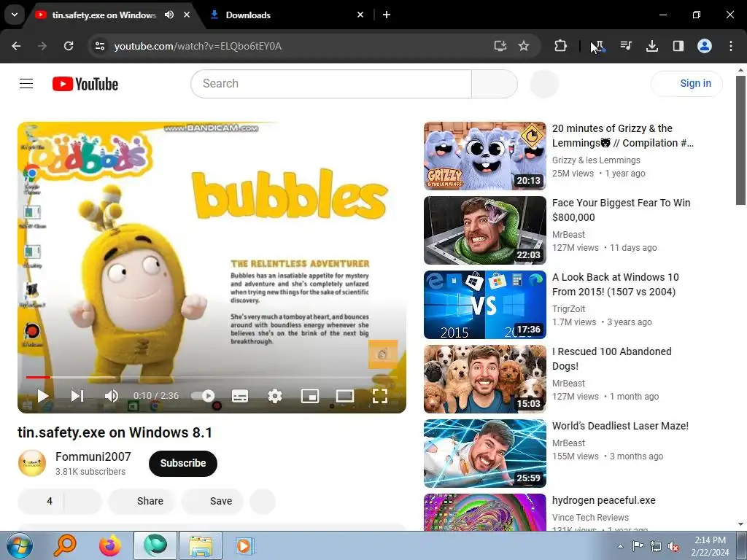
Task: Open World's Deadliest Laser Maze thumbnail
Action: point(485,454)
